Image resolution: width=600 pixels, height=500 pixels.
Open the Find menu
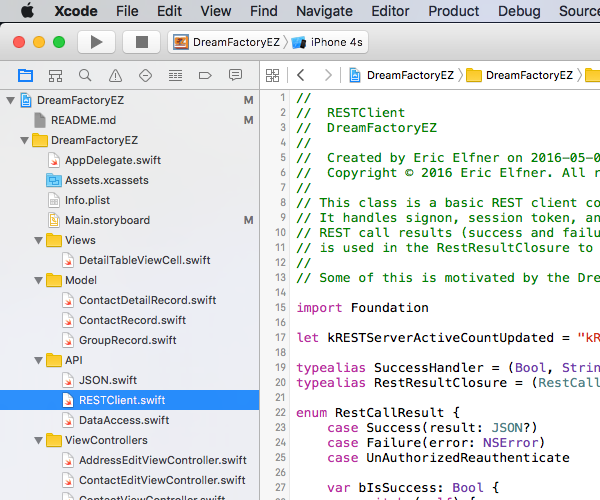pos(264,11)
